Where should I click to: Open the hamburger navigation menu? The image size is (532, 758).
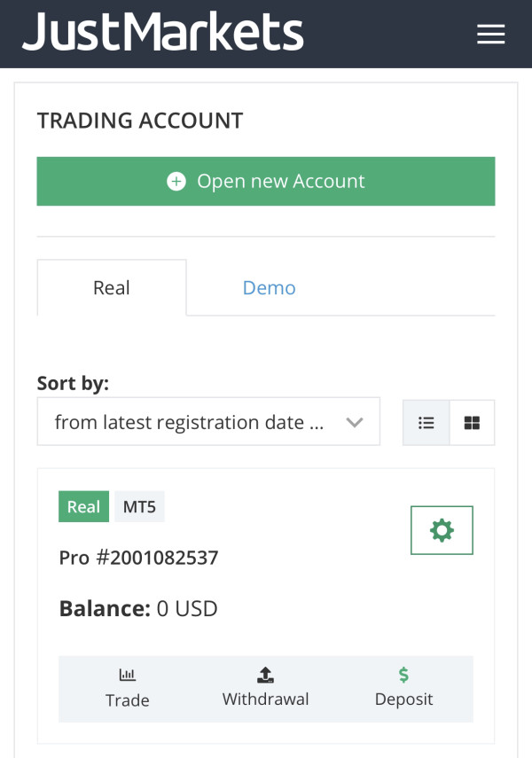click(x=491, y=34)
